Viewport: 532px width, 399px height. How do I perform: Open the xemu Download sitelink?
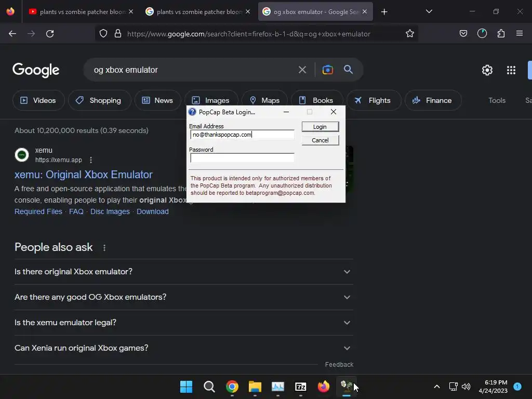[153, 212]
